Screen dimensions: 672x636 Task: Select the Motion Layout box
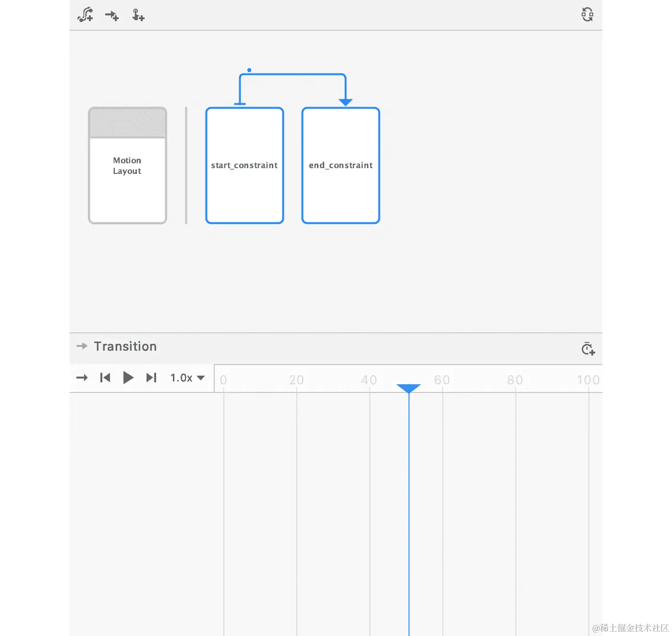click(127, 165)
